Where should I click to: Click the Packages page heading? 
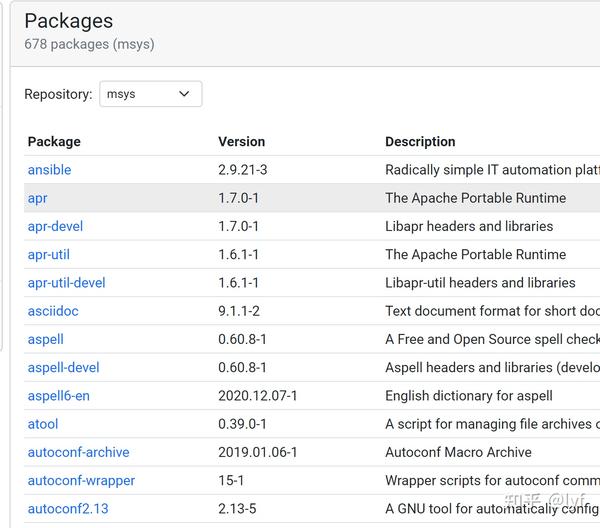point(68,21)
